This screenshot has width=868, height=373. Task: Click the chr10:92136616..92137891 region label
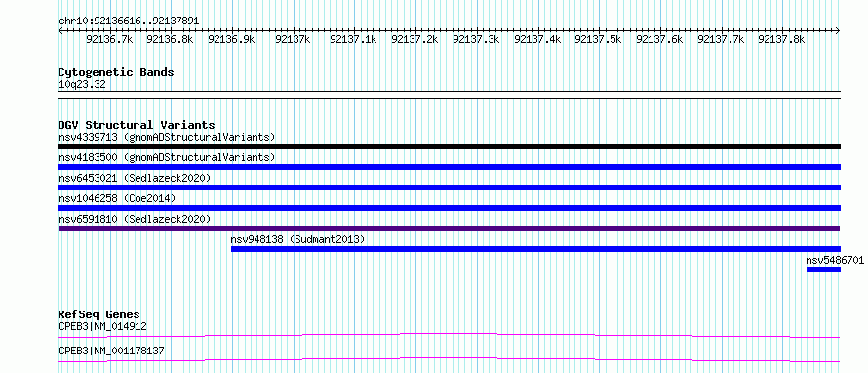point(129,21)
